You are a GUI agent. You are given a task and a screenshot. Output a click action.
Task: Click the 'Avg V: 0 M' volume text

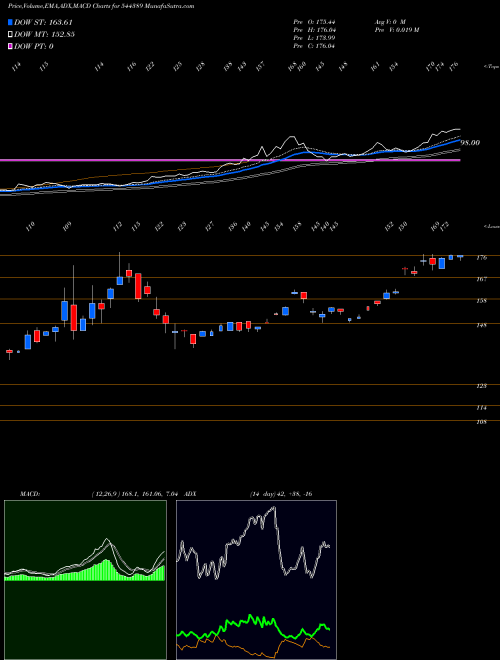pyautogui.click(x=389, y=21)
